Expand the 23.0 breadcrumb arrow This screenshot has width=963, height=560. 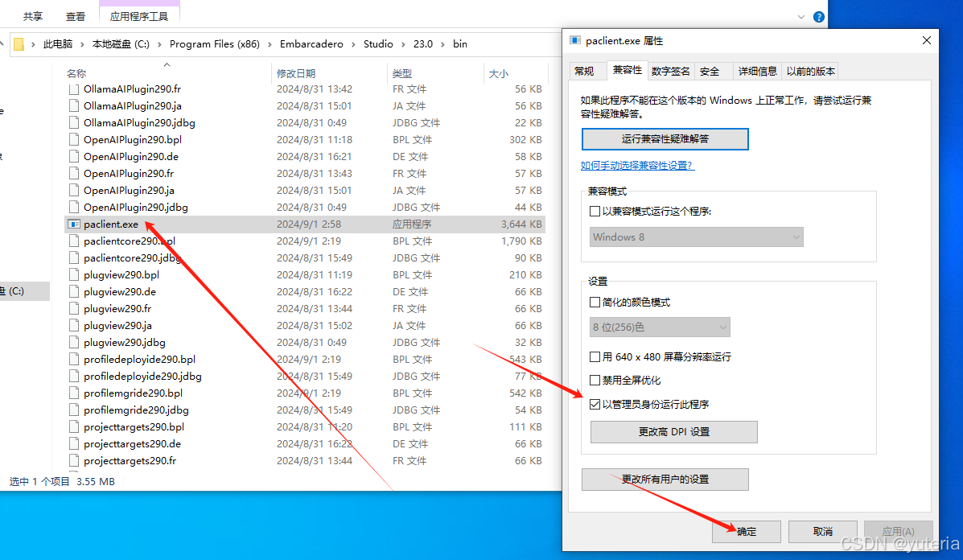tap(442, 44)
